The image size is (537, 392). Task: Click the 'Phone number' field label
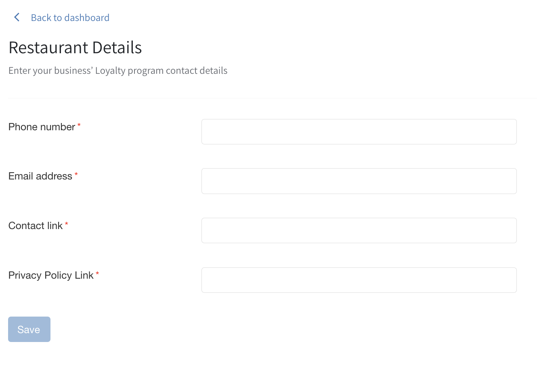42,127
